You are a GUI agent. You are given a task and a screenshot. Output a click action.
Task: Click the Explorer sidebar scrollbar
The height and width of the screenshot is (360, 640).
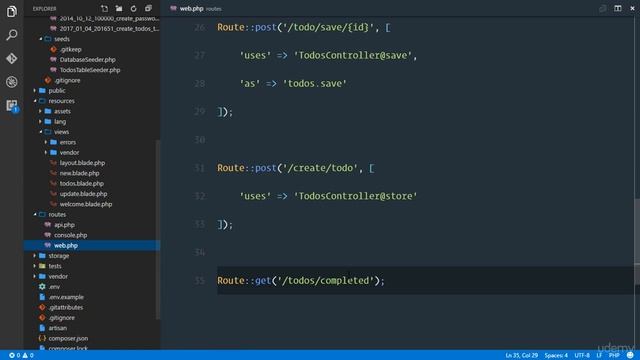click(158, 229)
